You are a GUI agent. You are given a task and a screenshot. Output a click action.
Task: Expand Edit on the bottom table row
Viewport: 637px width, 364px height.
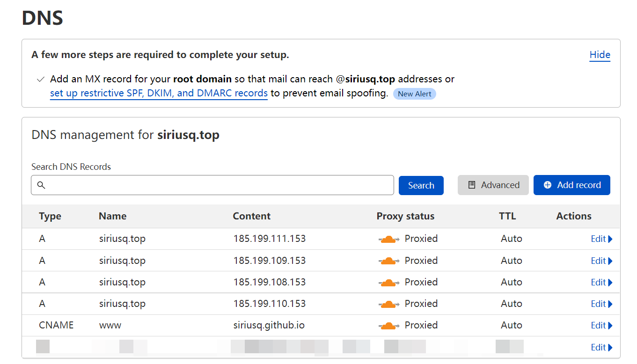pos(601,347)
